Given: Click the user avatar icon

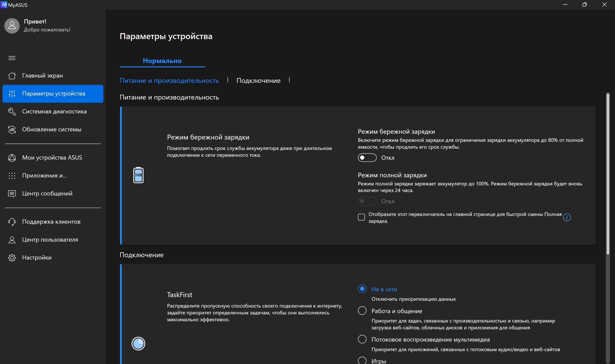Looking at the screenshot, I should (12, 26).
